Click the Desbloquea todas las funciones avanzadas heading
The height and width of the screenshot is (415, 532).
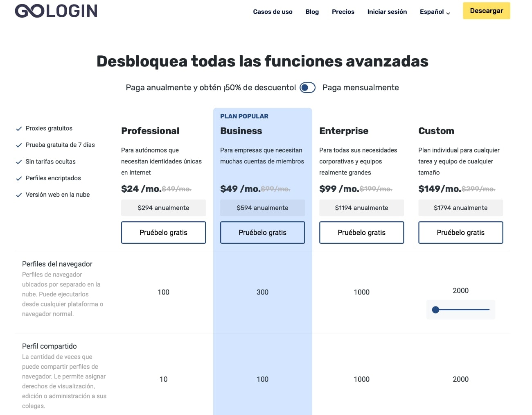pos(262,61)
